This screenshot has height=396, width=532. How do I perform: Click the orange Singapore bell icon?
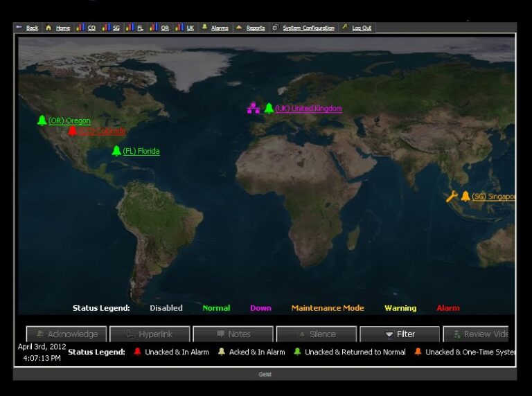[465, 197]
